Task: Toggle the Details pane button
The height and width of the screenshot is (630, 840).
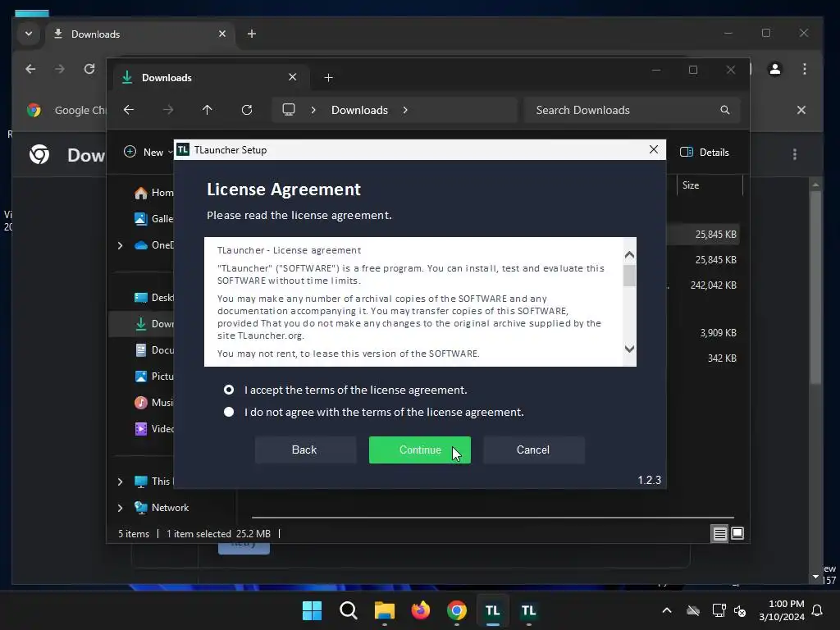Action: click(705, 152)
